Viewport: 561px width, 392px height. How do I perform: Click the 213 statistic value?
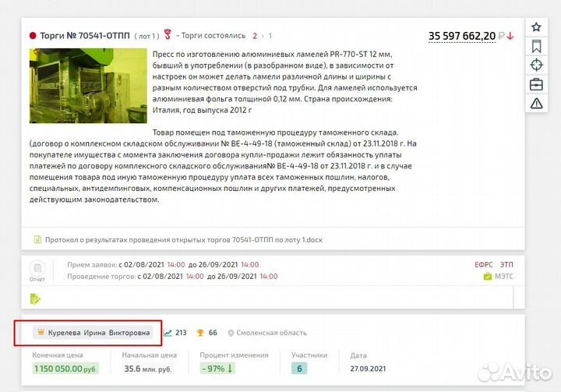tap(181, 333)
